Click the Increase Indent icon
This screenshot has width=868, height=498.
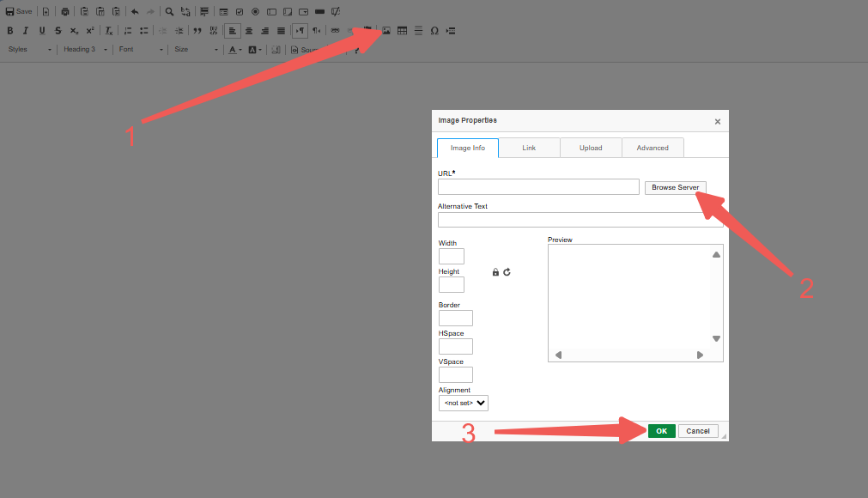(x=179, y=31)
